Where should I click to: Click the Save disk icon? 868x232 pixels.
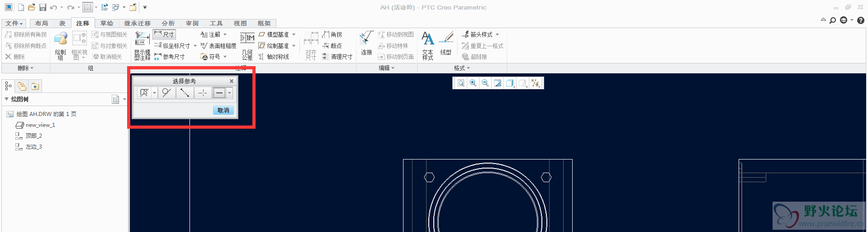coord(43,7)
